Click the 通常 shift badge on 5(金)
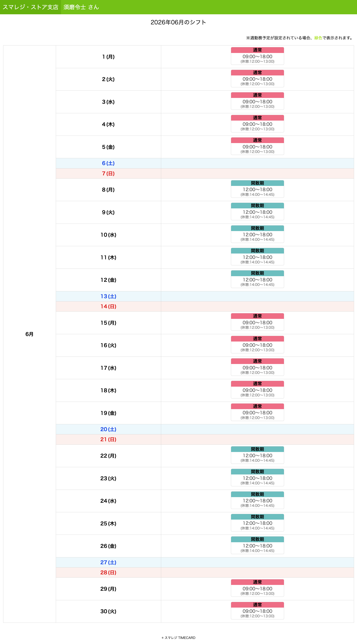Screen dimensions: 357x644 tap(257, 140)
